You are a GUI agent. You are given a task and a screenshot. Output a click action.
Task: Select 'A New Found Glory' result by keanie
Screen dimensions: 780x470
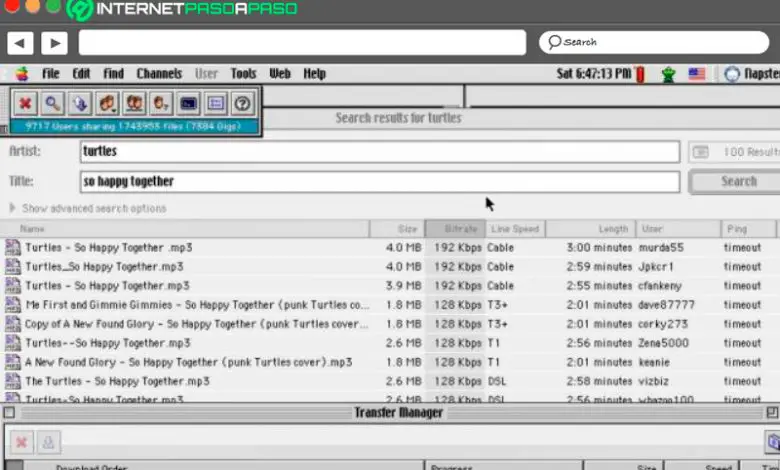(x=189, y=362)
